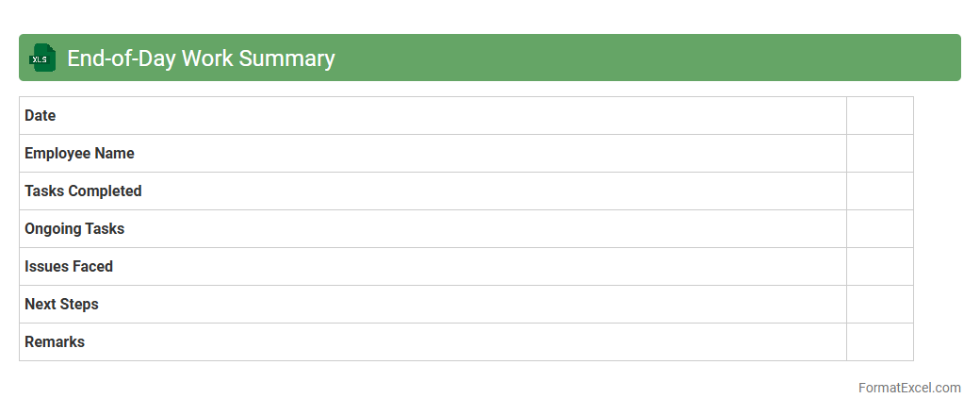The height and width of the screenshot is (415, 980).
Task: Click the empty value cell beside Remarks
Action: (879, 342)
